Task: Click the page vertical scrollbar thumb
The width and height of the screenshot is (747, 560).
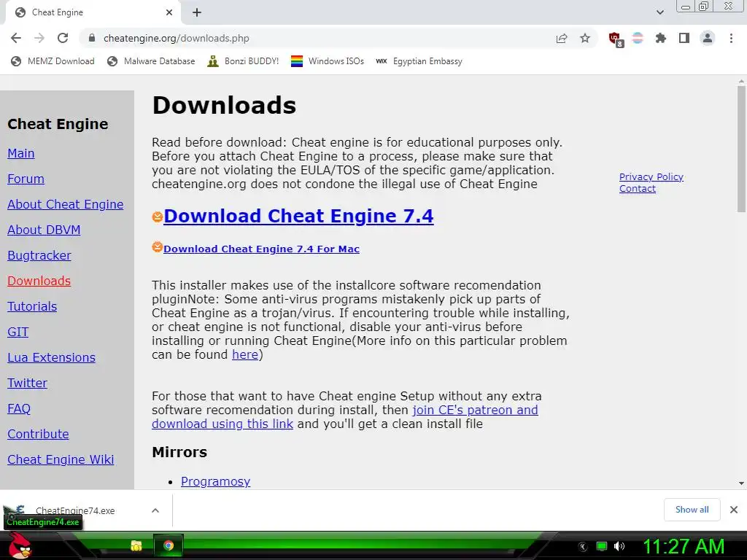Action: pos(741,149)
